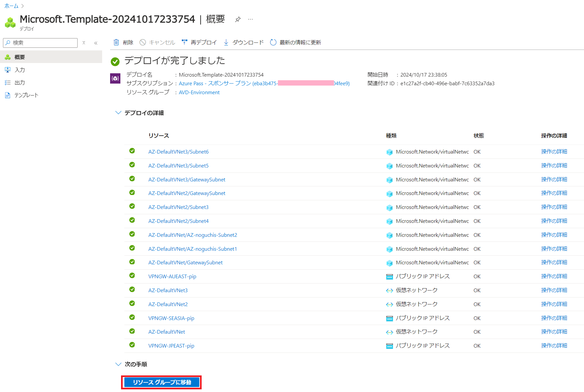Click the status check icon for VPNGW-AUEAST-pip
Screen dimensions: 584x392
pyautogui.click(x=132, y=276)
